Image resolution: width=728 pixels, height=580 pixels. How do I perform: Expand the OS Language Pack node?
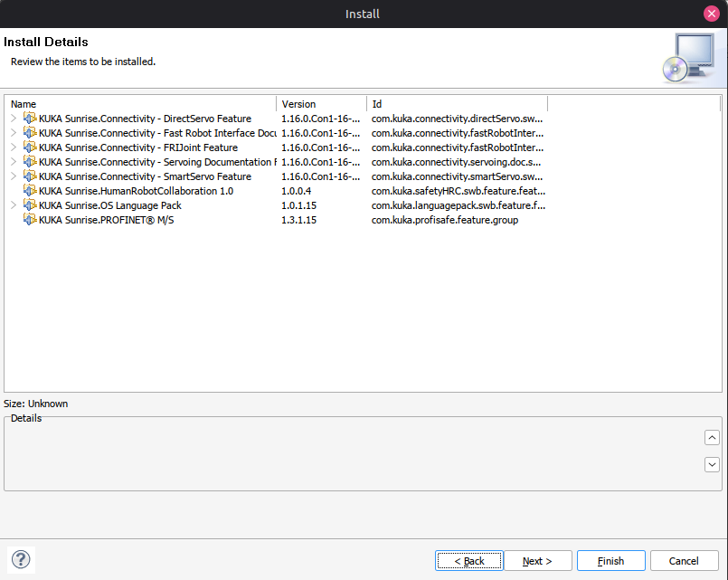[x=14, y=204]
